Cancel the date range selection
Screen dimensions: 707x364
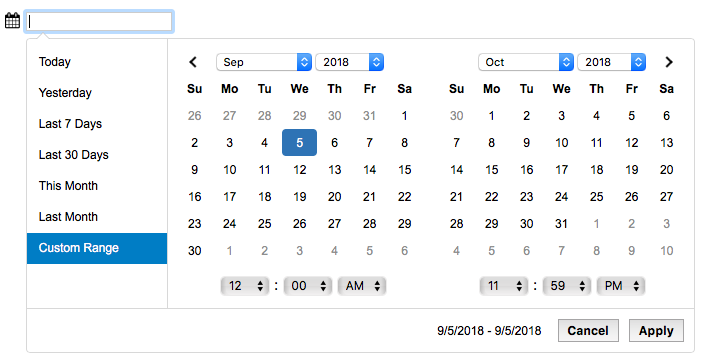click(588, 331)
